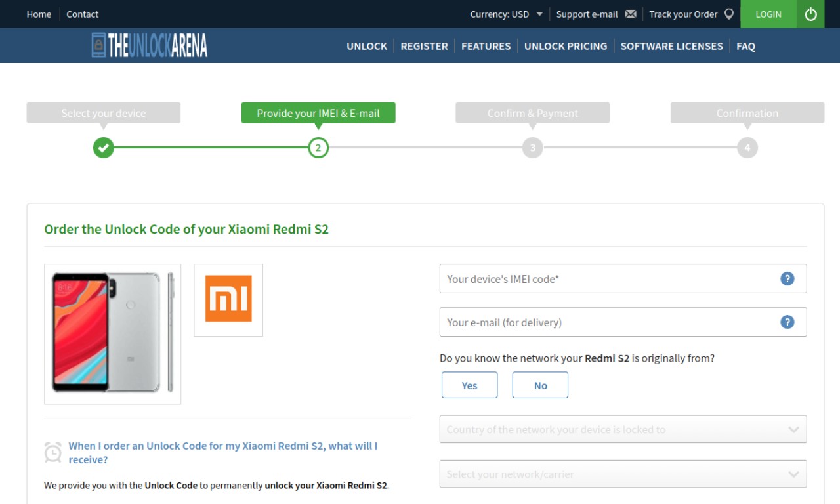Image resolution: width=840 pixels, height=504 pixels.
Task: Open the country of network dropdown
Action: (623, 429)
